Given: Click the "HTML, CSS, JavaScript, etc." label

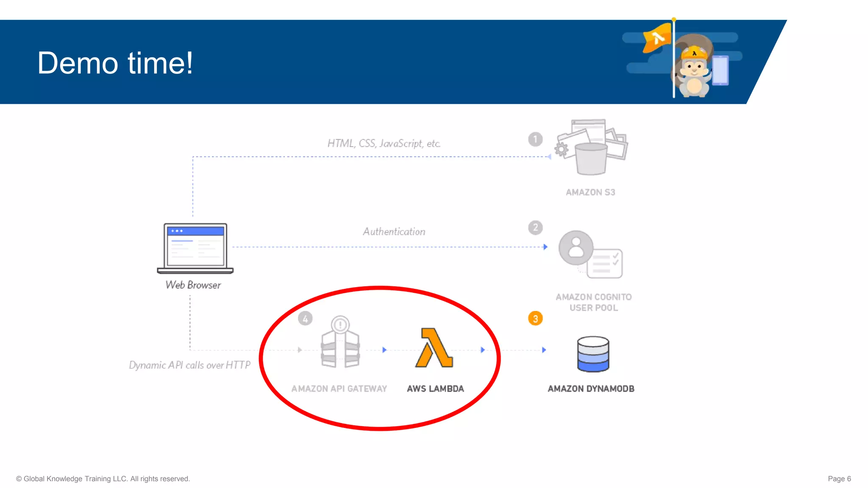Looking at the screenshot, I should pyautogui.click(x=384, y=144).
